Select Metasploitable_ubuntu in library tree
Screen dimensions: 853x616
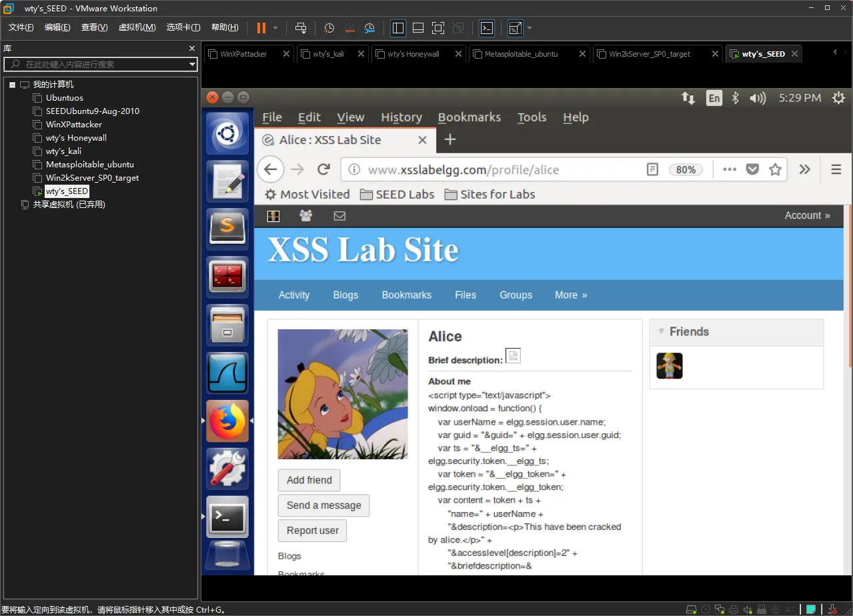point(89,165)
